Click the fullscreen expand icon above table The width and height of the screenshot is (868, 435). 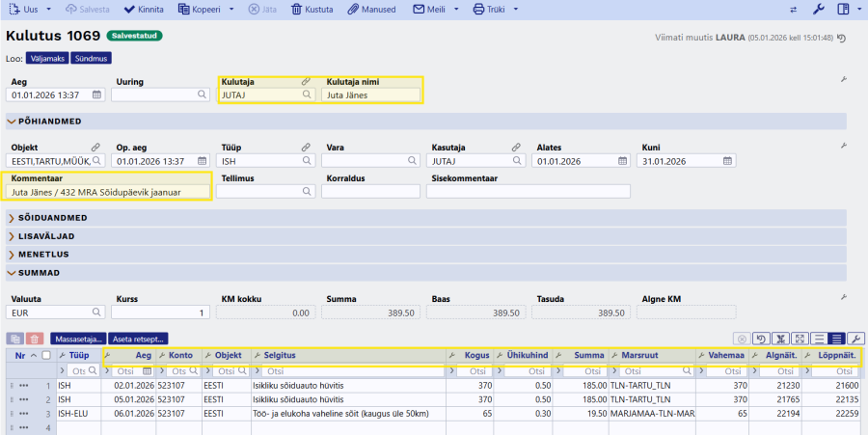(800, 339)
